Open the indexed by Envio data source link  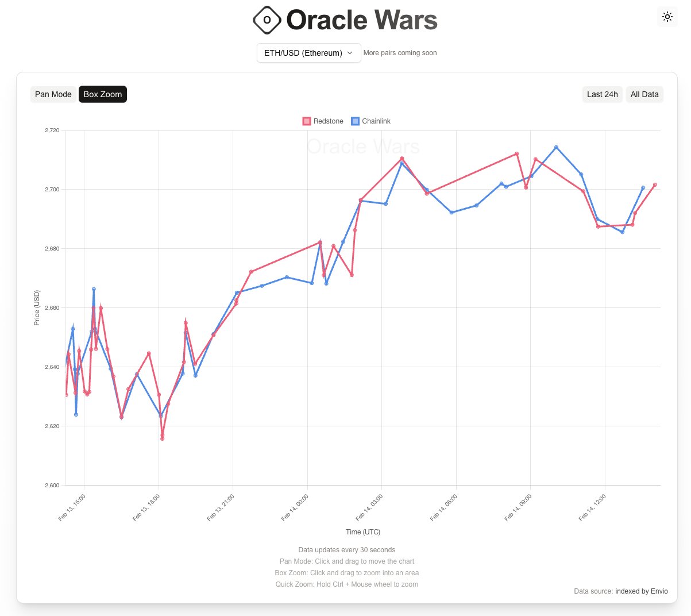coord(642,591)
